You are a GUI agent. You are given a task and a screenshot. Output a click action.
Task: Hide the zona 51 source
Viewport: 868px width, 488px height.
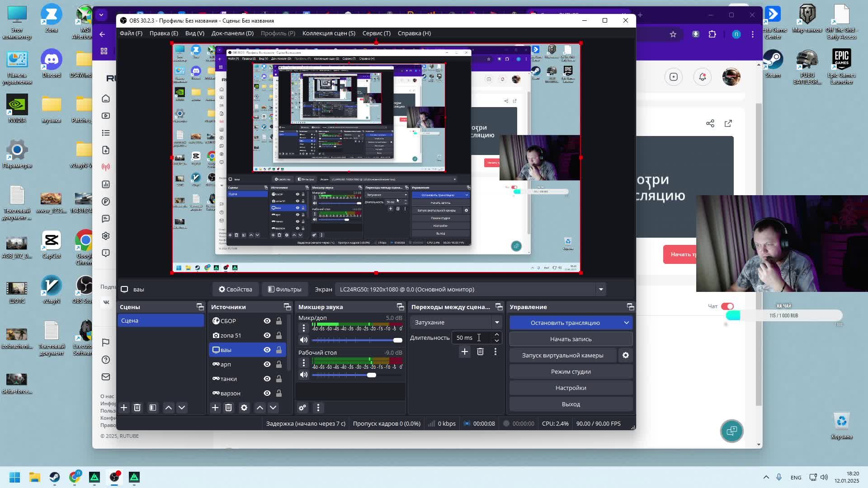click(267, 335)
